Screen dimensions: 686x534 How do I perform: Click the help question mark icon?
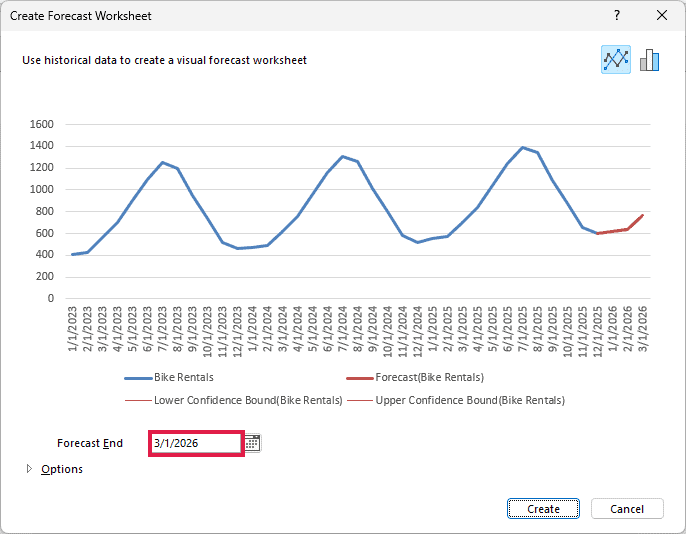coord(617,15)
